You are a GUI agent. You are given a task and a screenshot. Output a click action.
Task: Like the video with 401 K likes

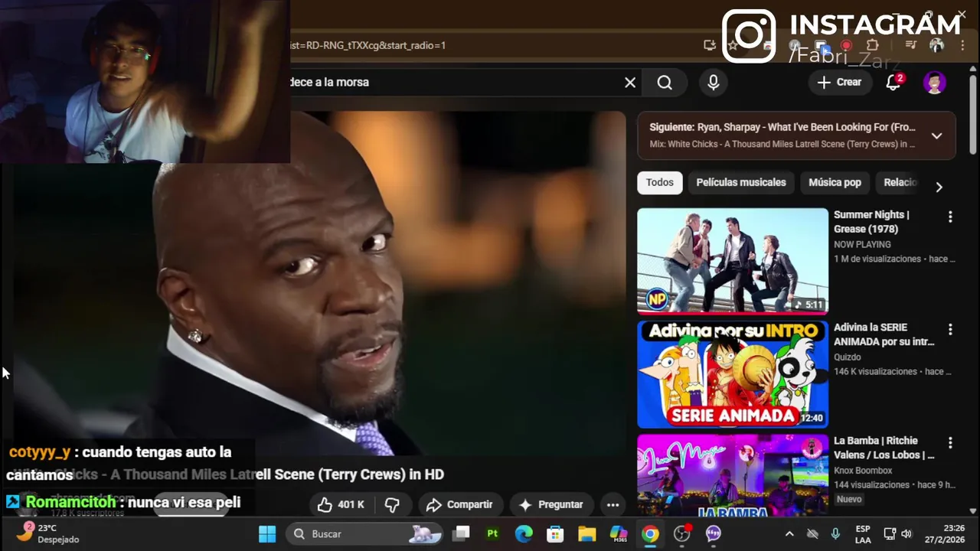(x=341, y=504)
